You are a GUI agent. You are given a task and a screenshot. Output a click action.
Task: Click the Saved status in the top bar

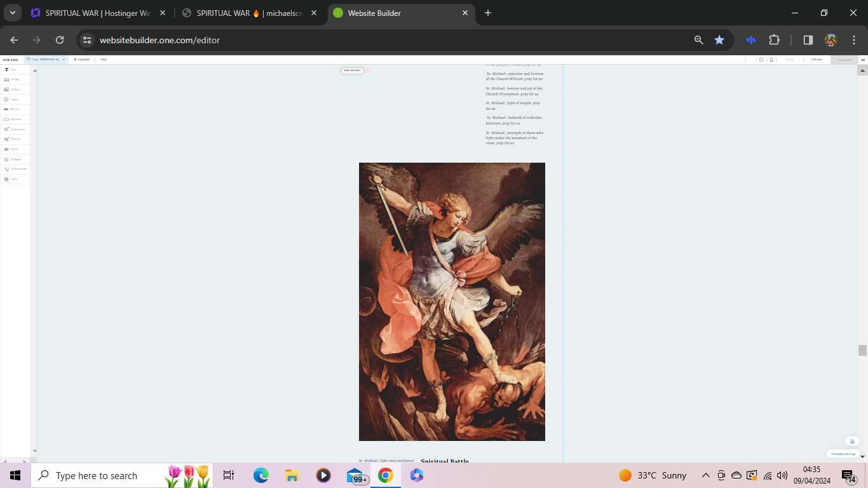[x=790, y=60]
